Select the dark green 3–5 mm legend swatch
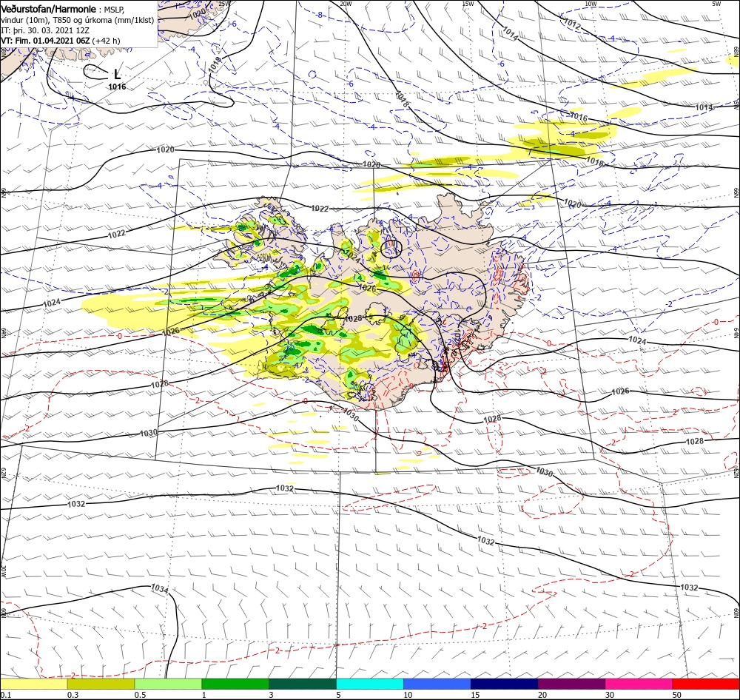 tap(303, 684)
